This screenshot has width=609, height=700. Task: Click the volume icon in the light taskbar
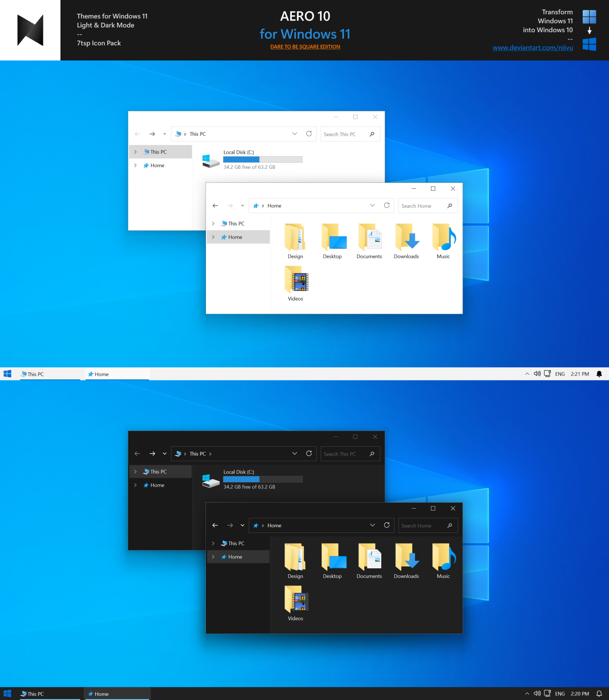point(537,374)
